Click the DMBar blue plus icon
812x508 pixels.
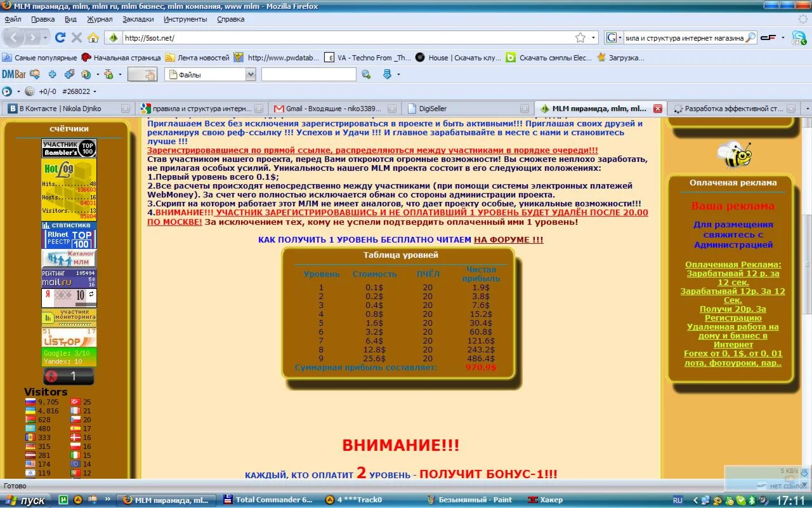pyautogui.click(x=52, y=74)
